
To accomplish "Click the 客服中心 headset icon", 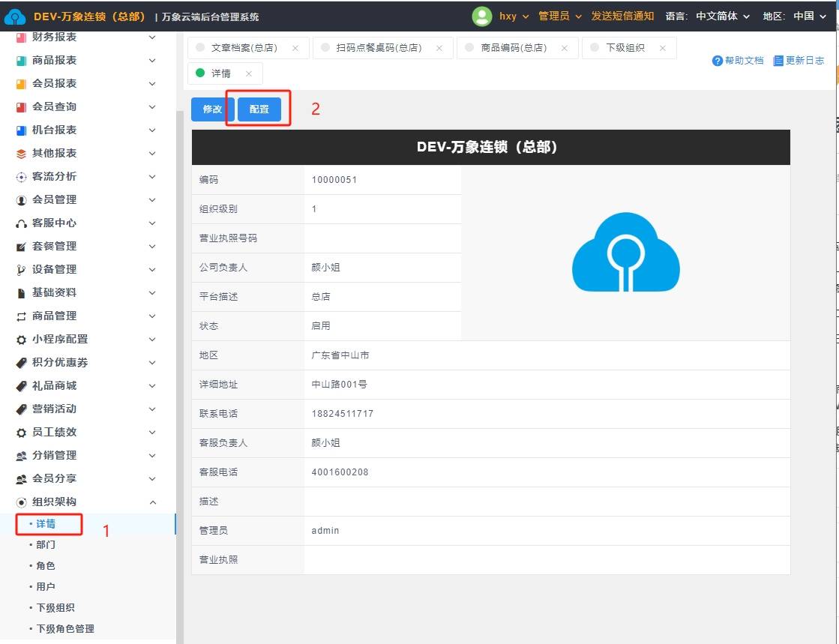I will click(22, 223).
